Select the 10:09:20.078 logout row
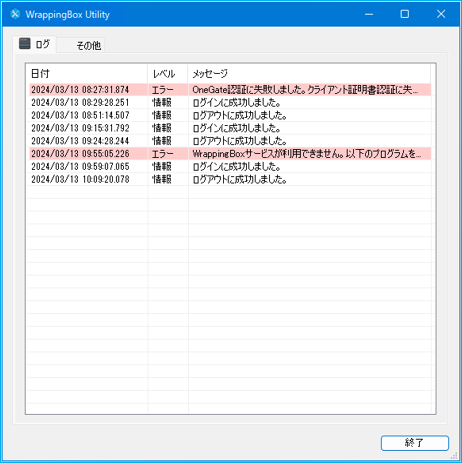This screenshot has width=462, height=463. 230,179
